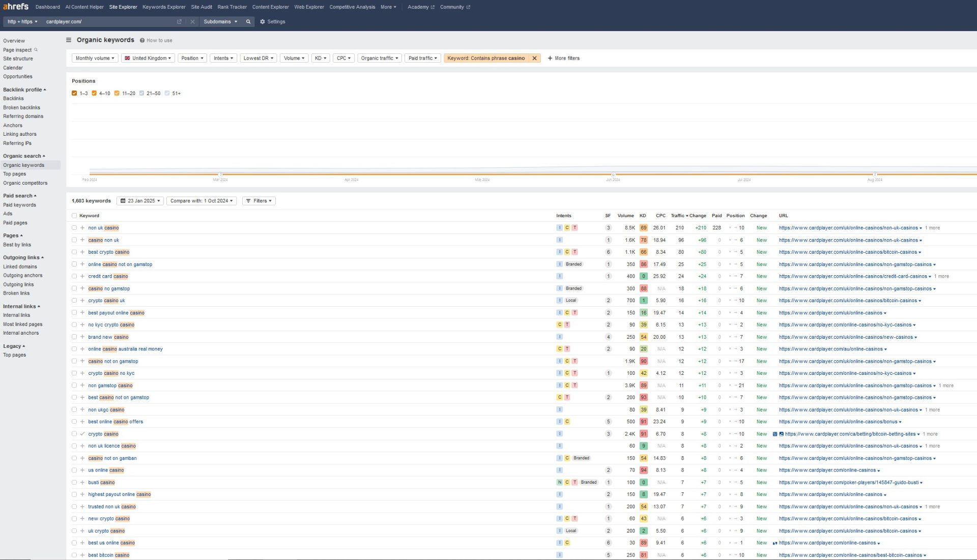Toggle the 1–3 positions checkbox

click(x=74, y=93)
